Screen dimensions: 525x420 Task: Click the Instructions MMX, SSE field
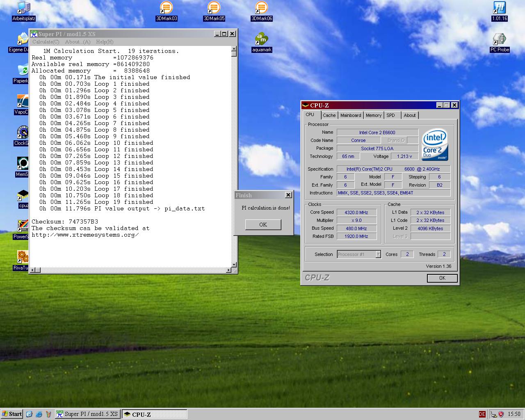pyautogui.click(x=393, y=193)
